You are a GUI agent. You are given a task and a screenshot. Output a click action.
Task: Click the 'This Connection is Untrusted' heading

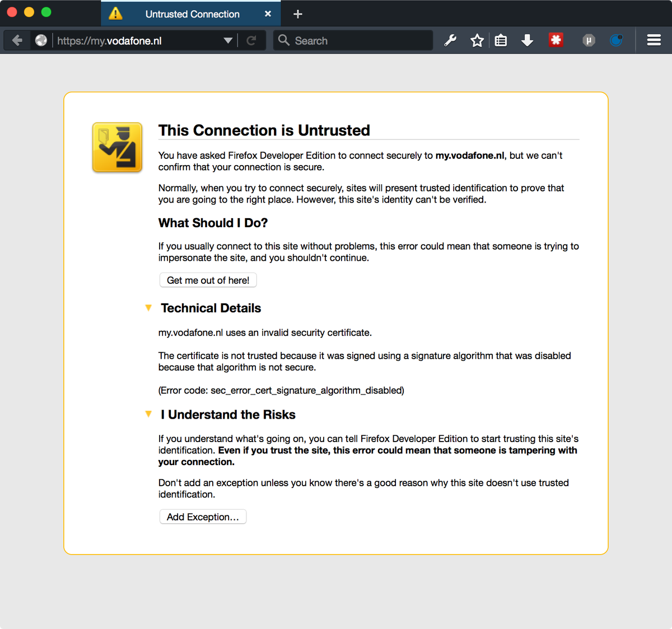(264, 130)
